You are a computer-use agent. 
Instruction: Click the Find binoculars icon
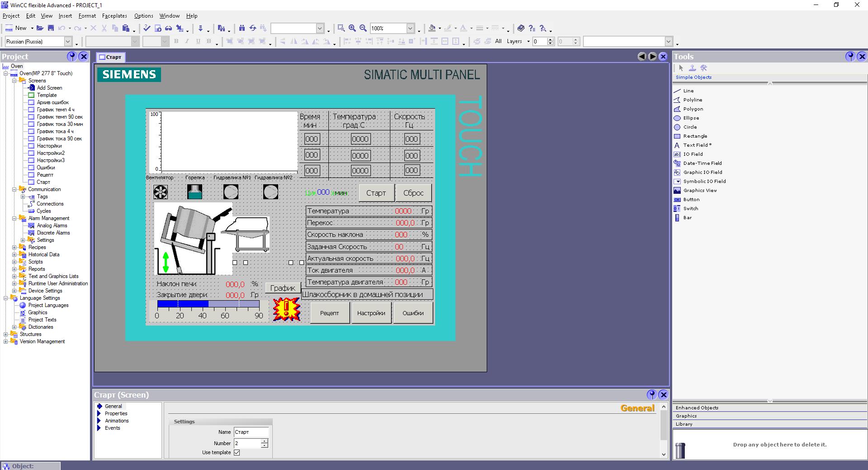point(242,28)
